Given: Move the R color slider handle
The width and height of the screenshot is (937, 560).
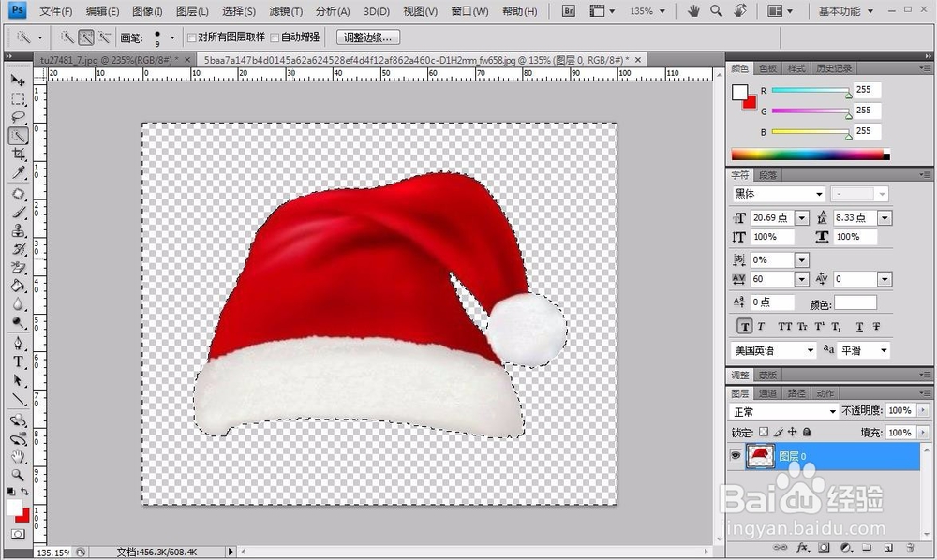Looking at the screenshot, I should pos(849,95).
